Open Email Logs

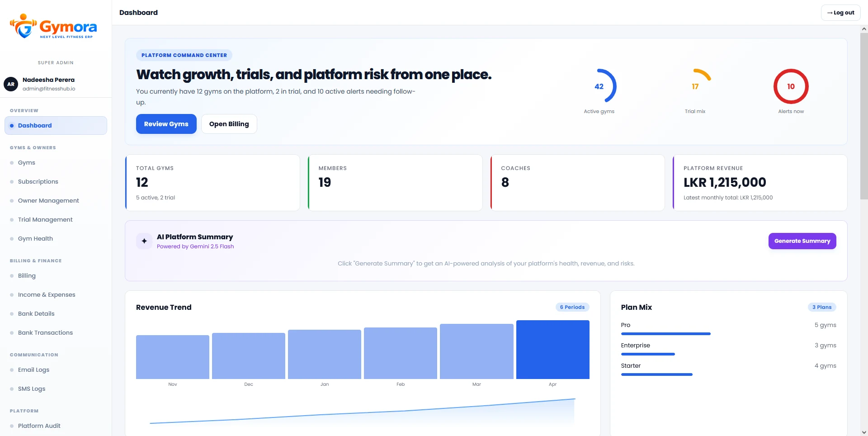pyautogui.click(x=56, y=370)
